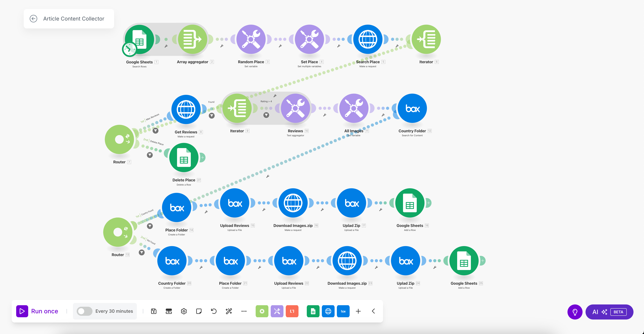Click the undo arrow icon

(x=214, y=311)
